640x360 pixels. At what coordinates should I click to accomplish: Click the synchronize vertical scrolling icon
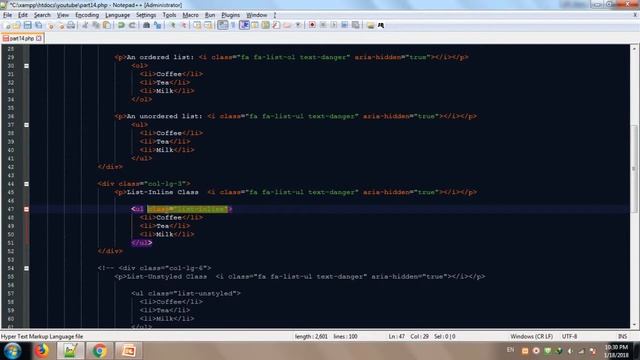click(197, 25)
